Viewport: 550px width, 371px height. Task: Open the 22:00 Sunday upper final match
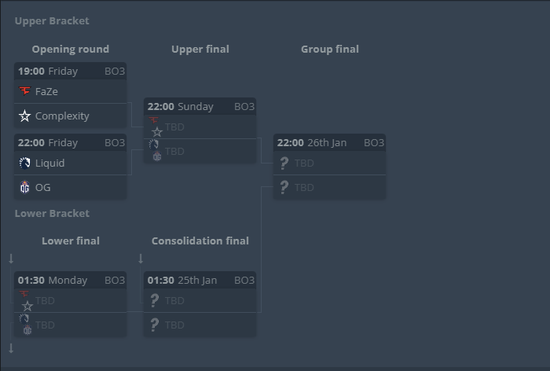(x=200, y=106)
